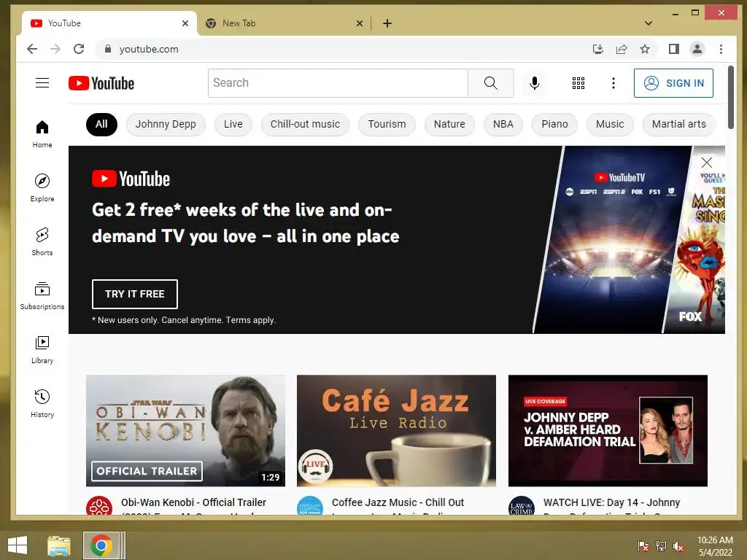Open Action Center flag in tray
747x560 pixels.
[x=643, y=546]
